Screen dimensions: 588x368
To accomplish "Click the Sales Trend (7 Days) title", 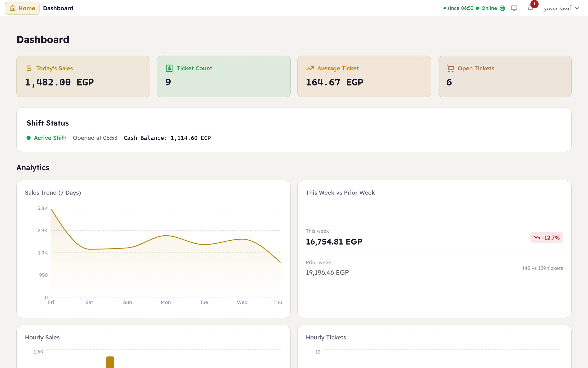I will pyautogui.click(x=53, y=193).
